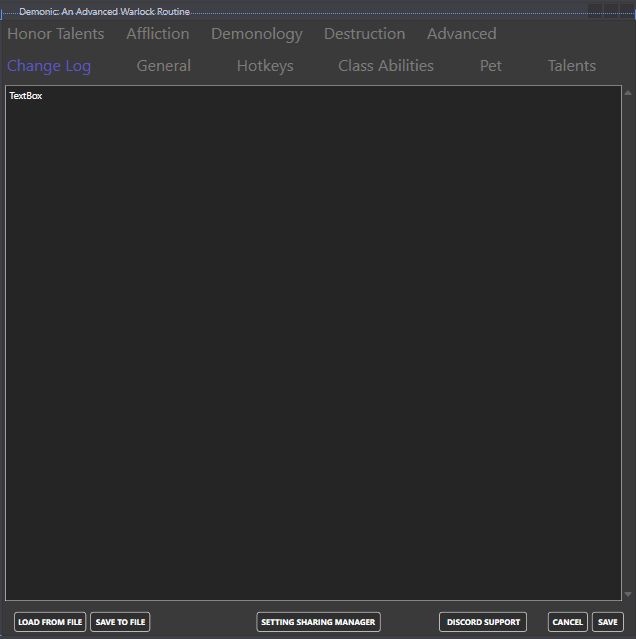Open the Hotkeys tab
The image size is (636, 639).
[x=265, y=66]
